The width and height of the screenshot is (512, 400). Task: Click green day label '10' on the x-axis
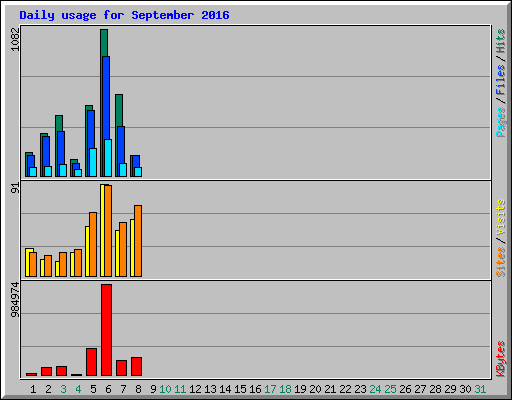(165, 389)
